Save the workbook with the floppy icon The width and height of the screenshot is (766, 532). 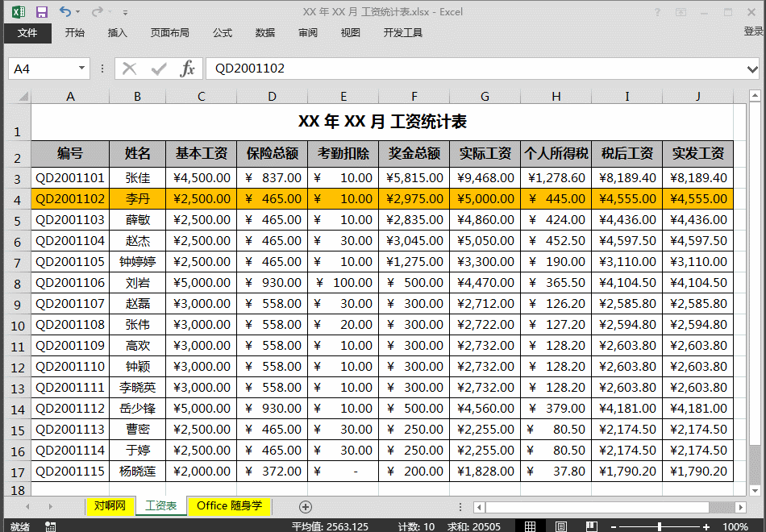point(42,12)
